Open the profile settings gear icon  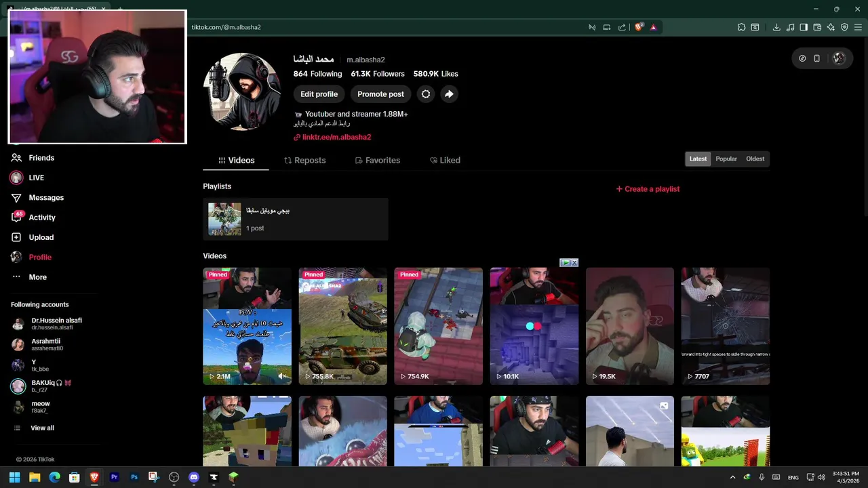[x=426, y=94]
